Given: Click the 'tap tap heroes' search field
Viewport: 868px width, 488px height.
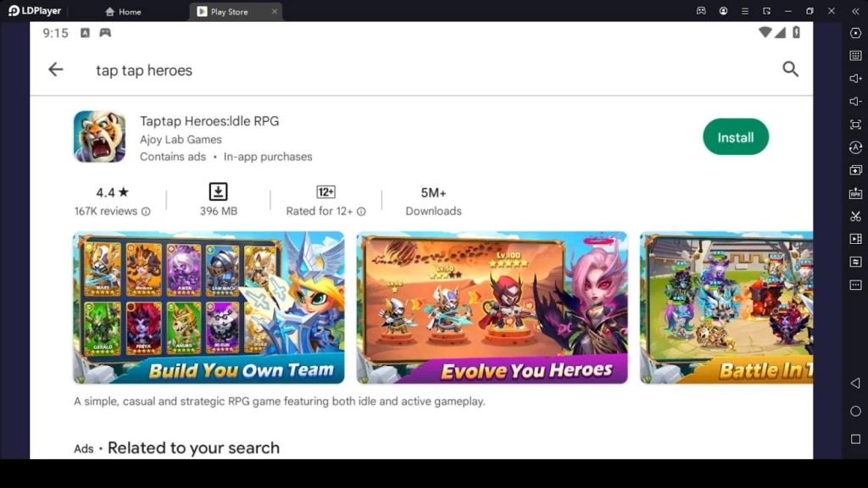Looking at the screenshot, I should pos(144,70).
